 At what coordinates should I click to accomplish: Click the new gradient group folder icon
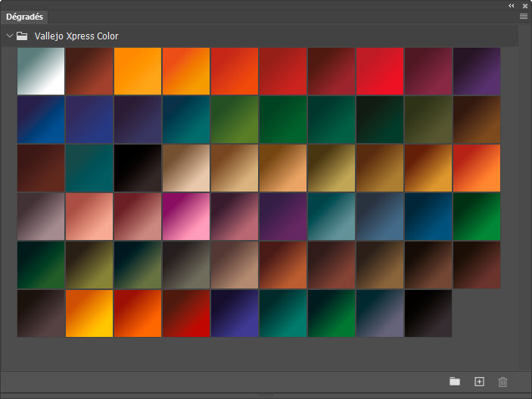tap(454, 382)
